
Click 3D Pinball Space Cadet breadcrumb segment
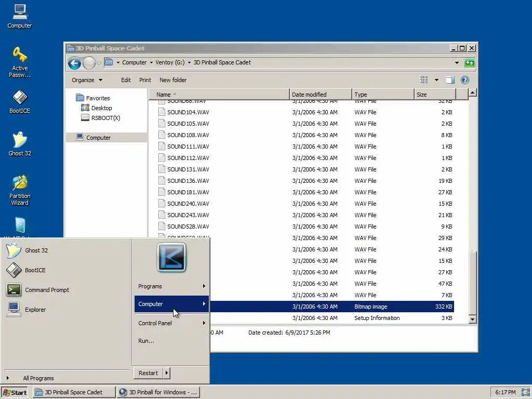(222, 62)
